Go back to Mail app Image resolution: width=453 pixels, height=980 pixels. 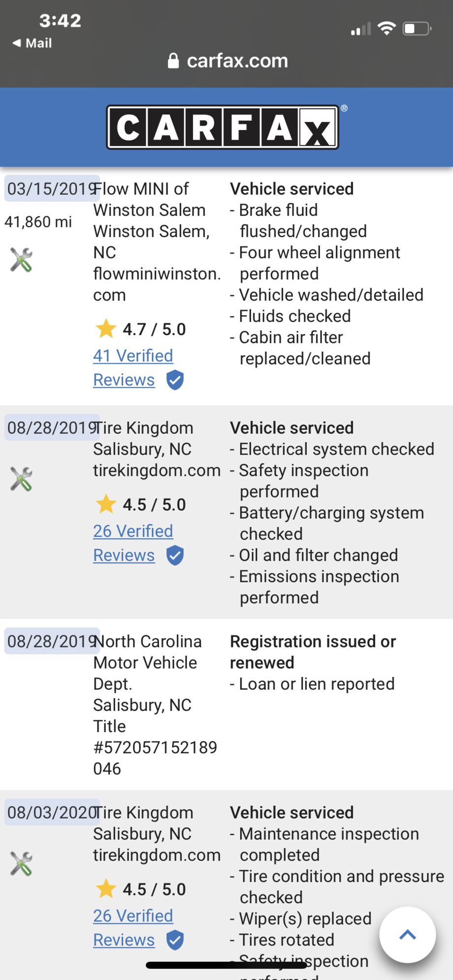pyautogui.click(x=32, y=43)
